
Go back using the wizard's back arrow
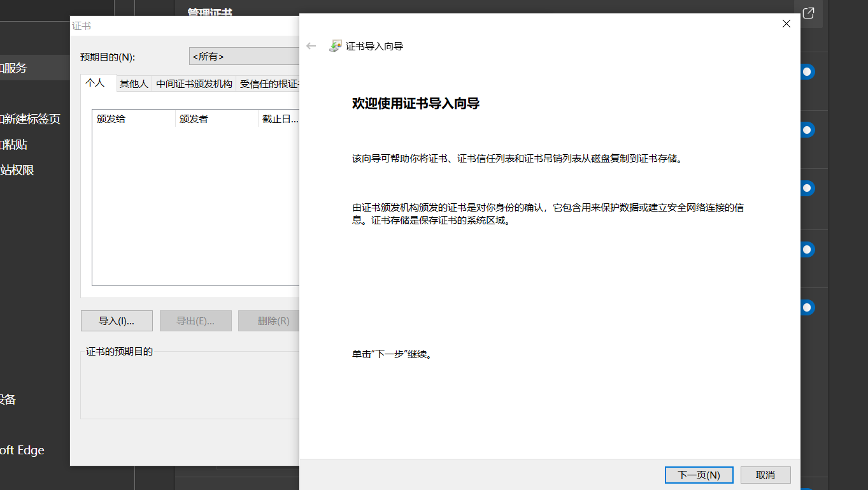311,46
